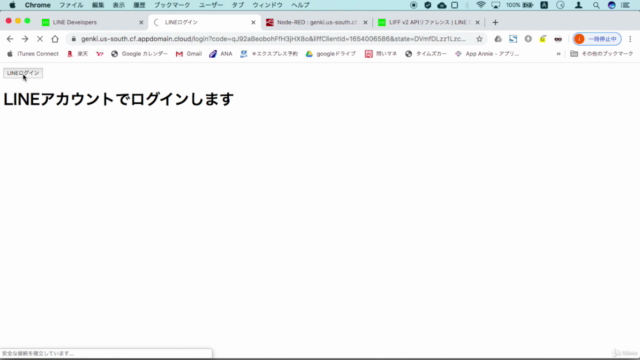Open the エクスプレス予約 bookmark

tap(269, 54)
